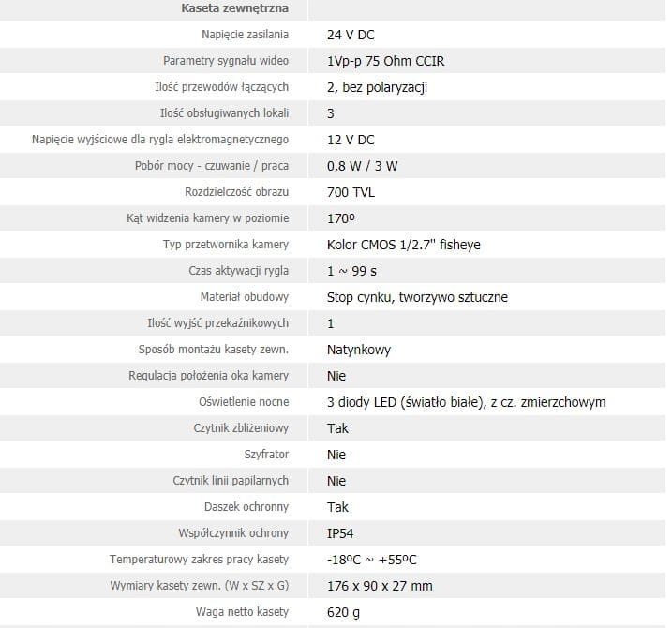Click the 'Czas aktywacji rygla' label
This screenshot has height=628, width=672.
click(238, 271)
